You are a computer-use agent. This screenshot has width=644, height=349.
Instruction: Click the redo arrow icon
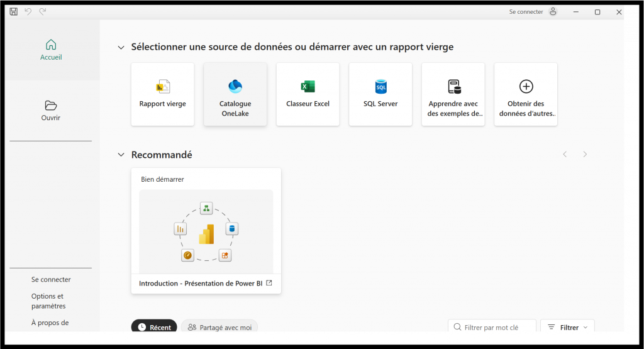(42, 11)
